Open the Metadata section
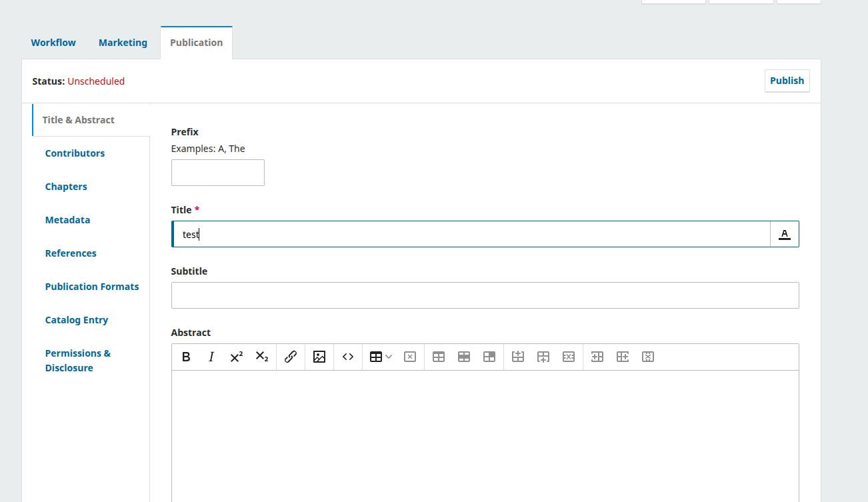This screenshot has height=502, width=868. pos(67,220)
